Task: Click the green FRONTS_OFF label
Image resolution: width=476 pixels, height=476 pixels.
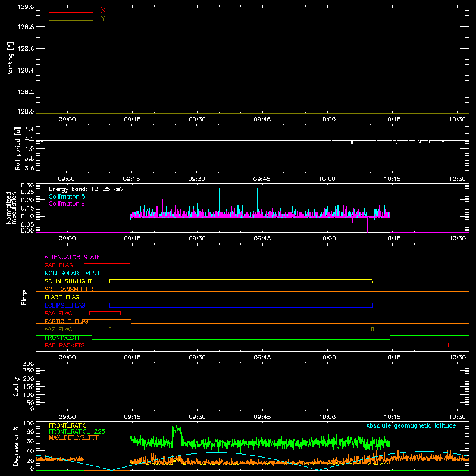Action: (62, 337)
